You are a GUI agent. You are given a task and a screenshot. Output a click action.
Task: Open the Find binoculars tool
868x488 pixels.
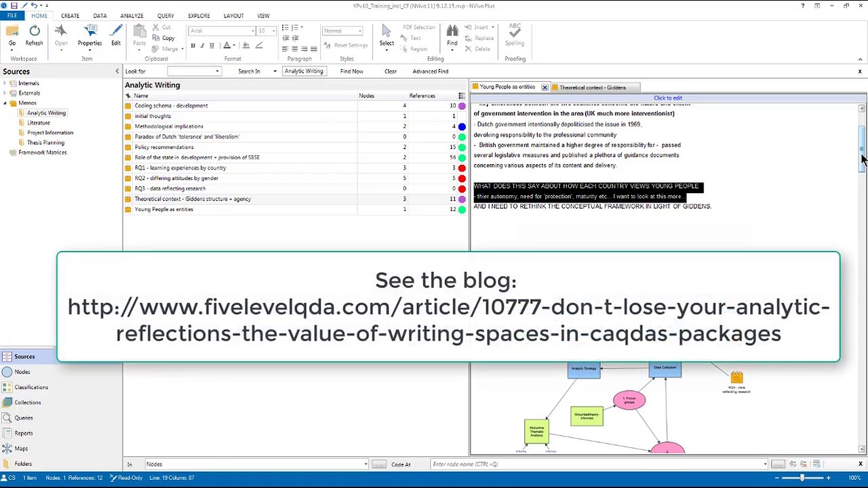(452, 36)
